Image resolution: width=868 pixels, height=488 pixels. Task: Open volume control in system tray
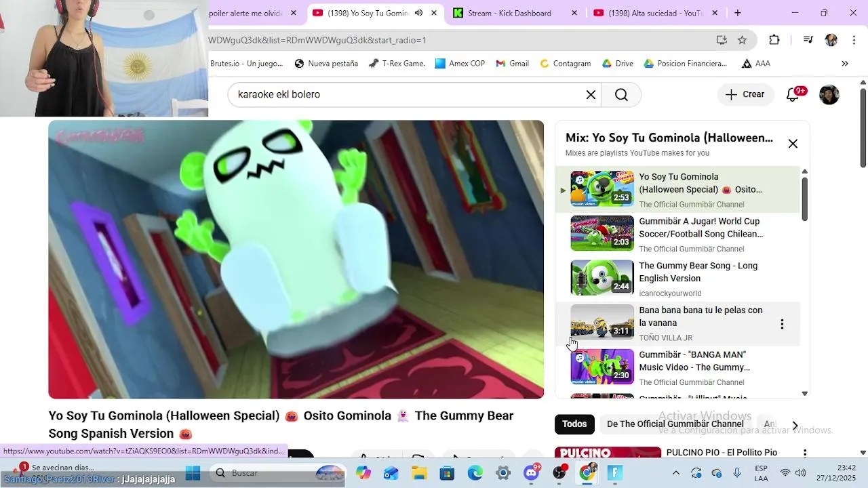point(801,472)
